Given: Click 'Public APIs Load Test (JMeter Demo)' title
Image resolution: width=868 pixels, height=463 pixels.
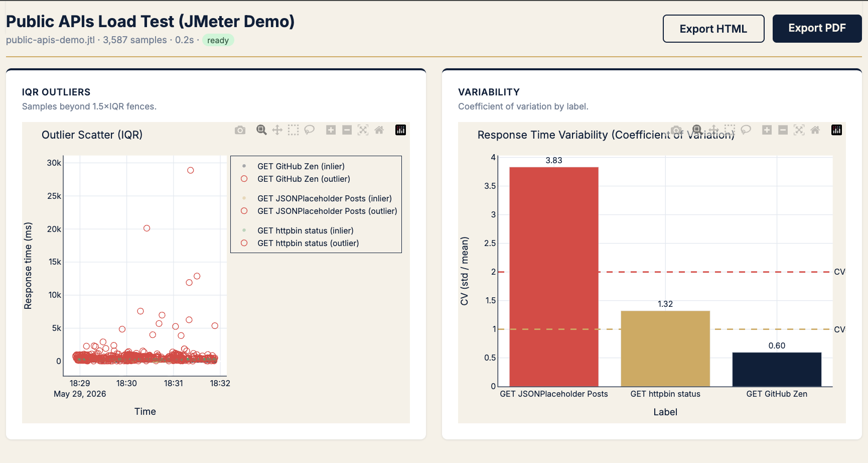Looking at the screenshot, I should point(150,22).
